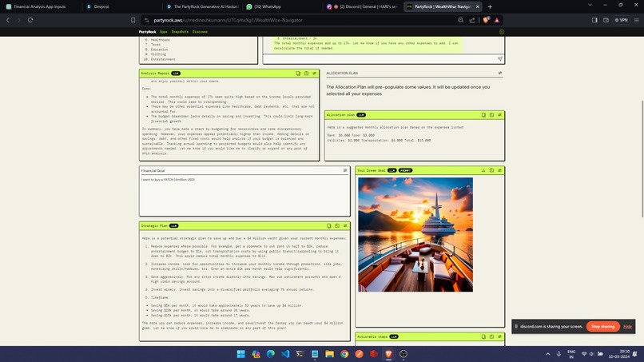
Task: Toggle the browser sidebar panel
Action: 594,20
